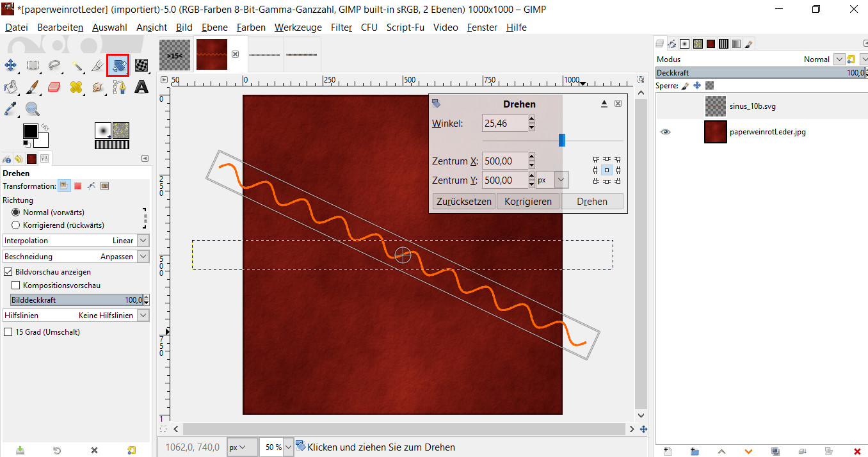Select the Fuzzy Select magic wand

pyautogui.click(x=76, y=65)
